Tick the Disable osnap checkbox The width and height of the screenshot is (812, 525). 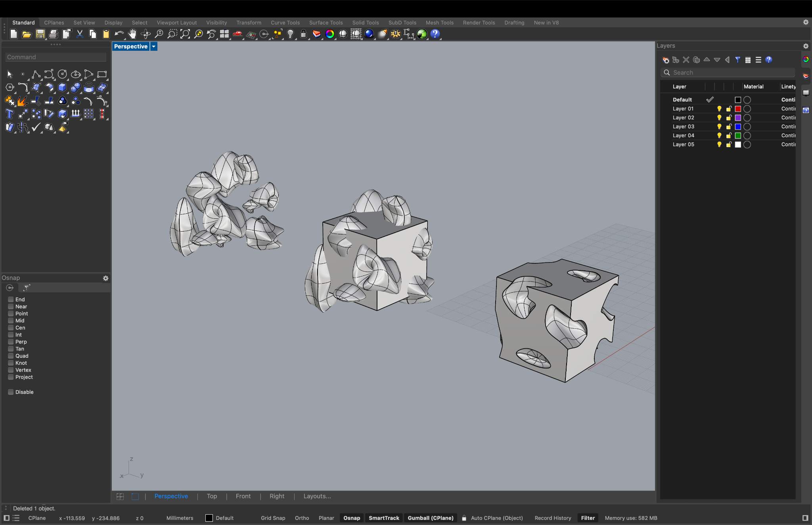[x=11, y=392]
